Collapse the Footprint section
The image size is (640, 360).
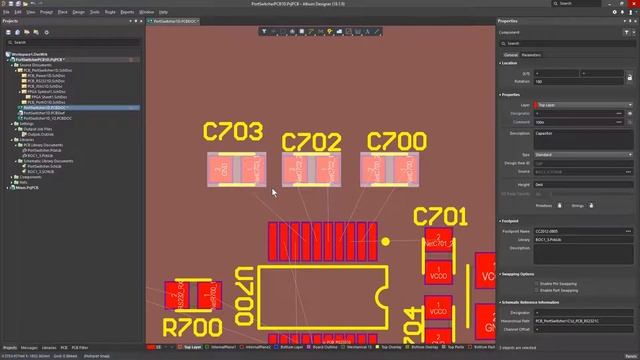coord(500,221)
